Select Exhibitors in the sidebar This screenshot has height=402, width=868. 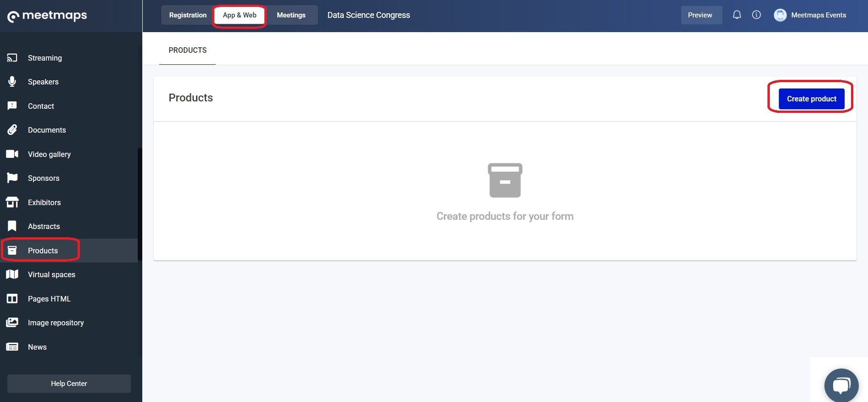[x=69, y=202]
